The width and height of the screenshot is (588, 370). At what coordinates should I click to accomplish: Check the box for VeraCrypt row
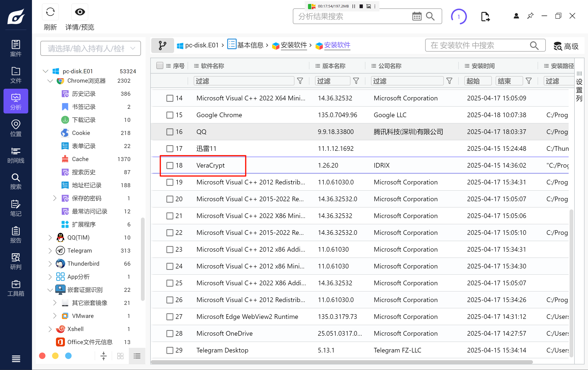[x=170, y=165]
